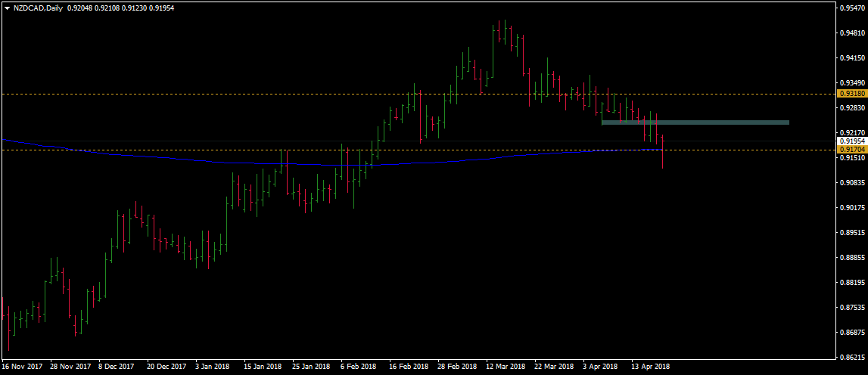Click the 12 Mar 2018 date label
868x375 pixels.
(x=506, y=367)
